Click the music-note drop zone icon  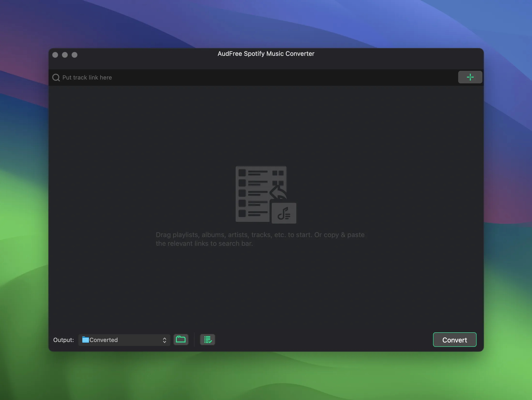284,213
